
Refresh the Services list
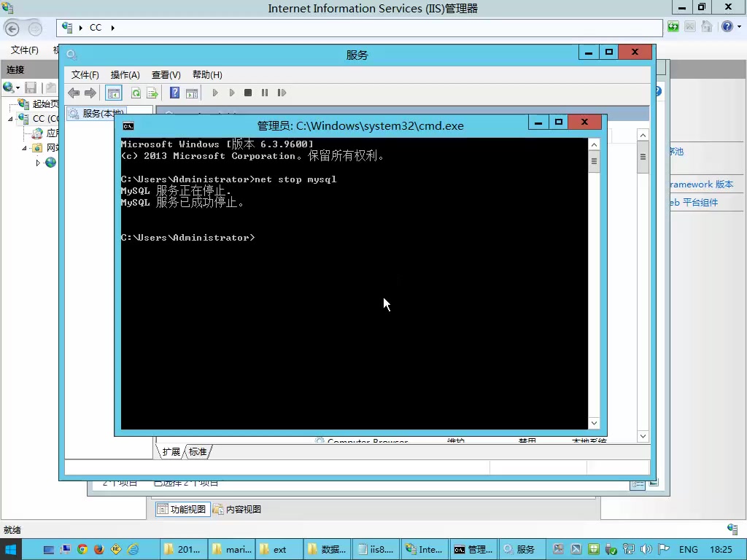click(136, 93)
